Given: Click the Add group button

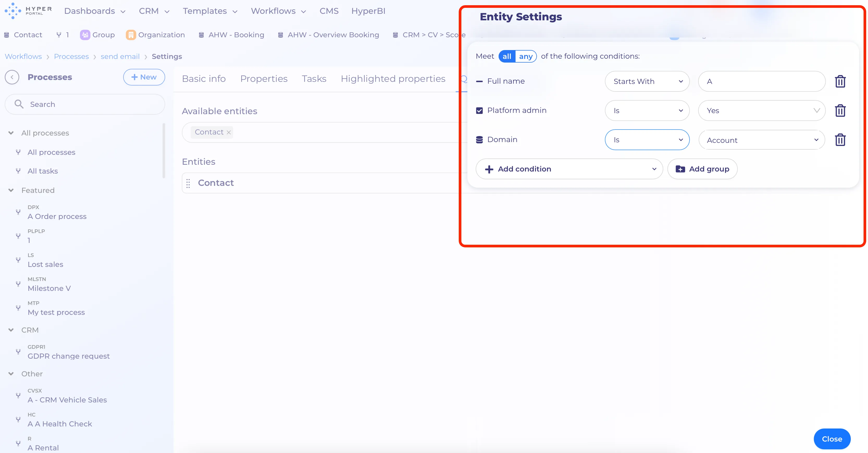Looking at the screenshot, I should [702, 169].
